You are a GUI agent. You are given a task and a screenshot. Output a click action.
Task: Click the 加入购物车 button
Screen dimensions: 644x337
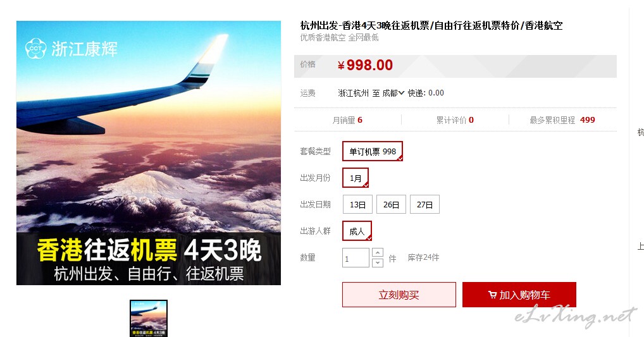click(519, 295)
